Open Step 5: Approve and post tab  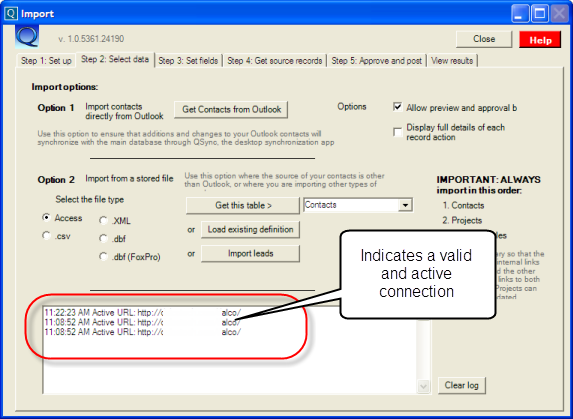click(x=376, y=61)
